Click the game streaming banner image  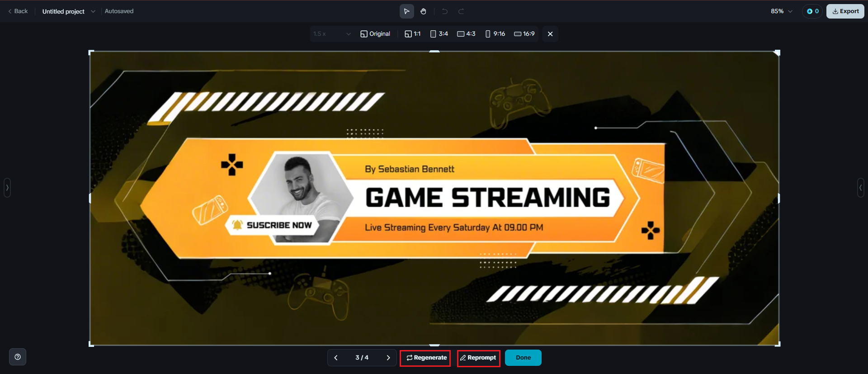[434, 198]
